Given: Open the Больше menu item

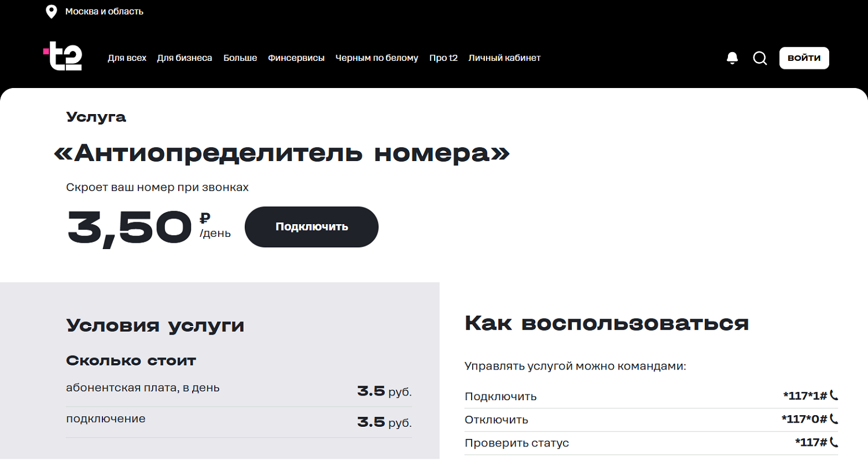Looking at the screenshot, I should (240, 58).
